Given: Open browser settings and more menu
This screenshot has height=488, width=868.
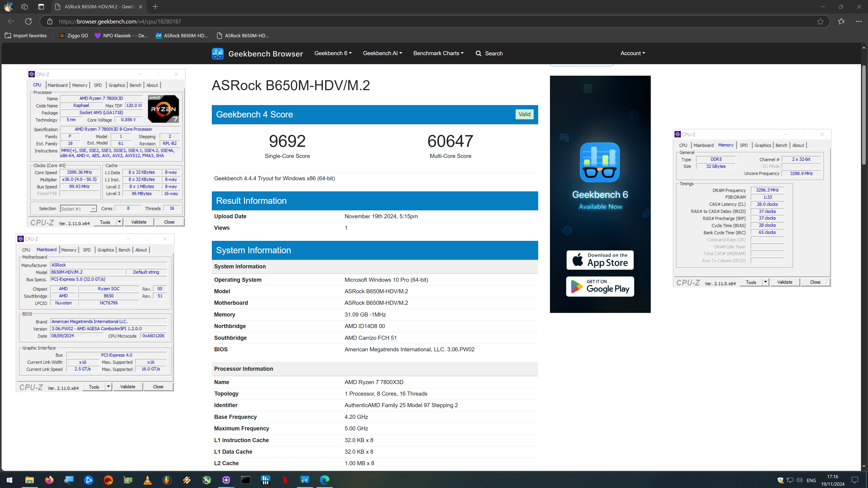Looking at the screenshot, I should [x=859, y=21].
